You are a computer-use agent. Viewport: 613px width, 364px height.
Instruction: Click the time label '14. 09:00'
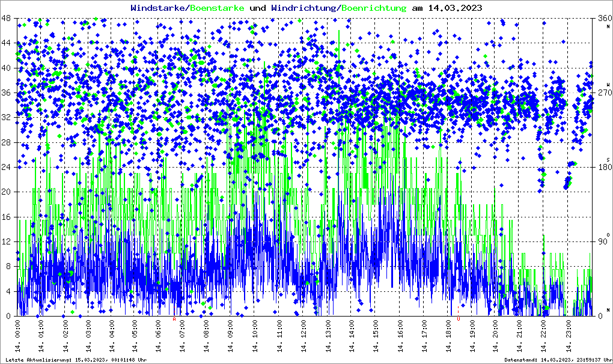coord(230,336)
